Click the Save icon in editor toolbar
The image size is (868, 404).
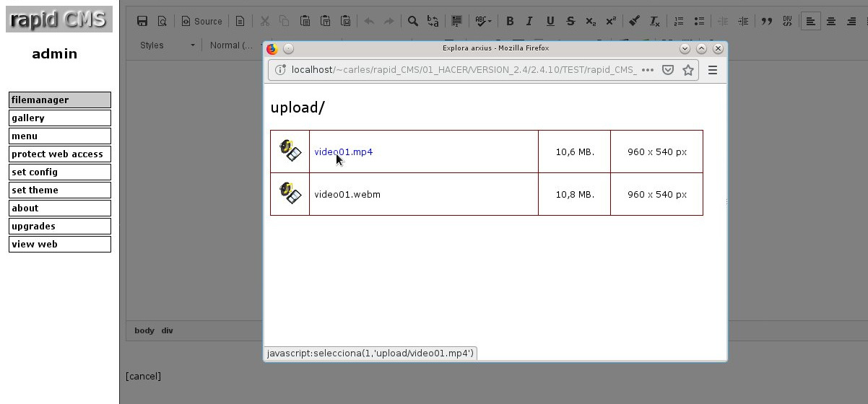(x=142, y=22)
